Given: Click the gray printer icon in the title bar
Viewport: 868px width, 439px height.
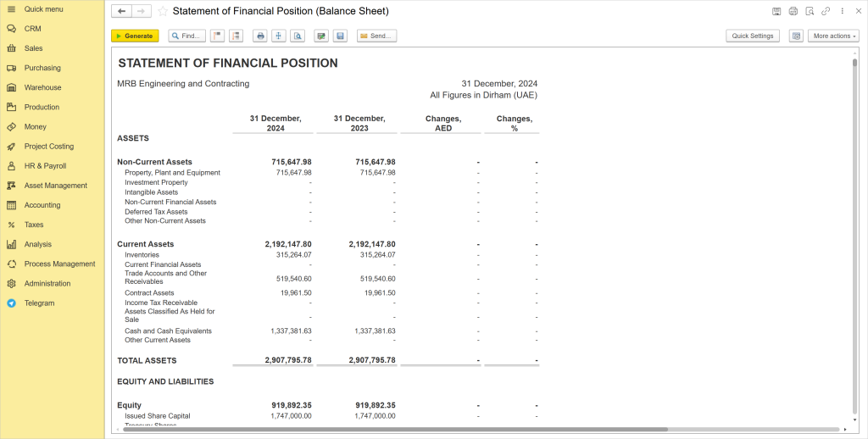Looking at the screenshot, I should (793, 11).
